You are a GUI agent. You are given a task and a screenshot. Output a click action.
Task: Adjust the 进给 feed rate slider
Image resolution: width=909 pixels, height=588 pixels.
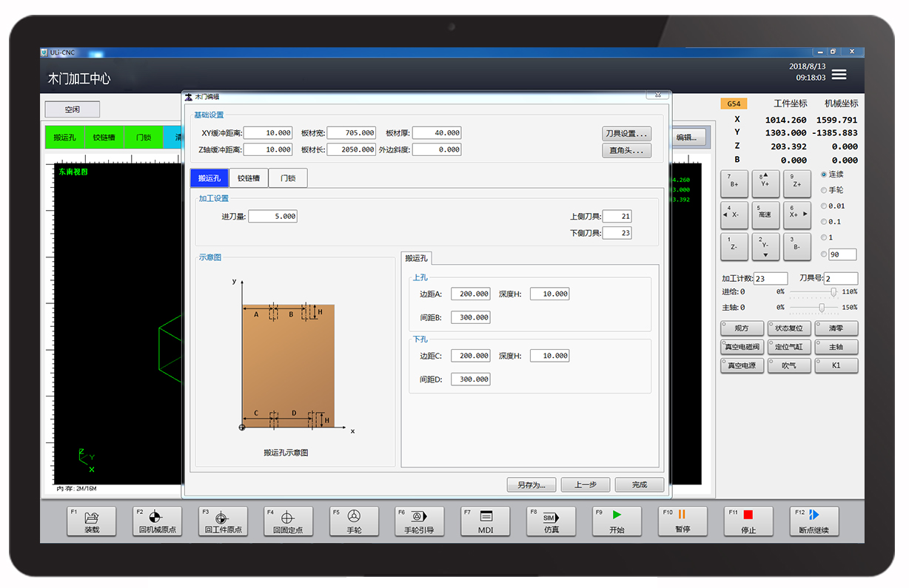pyautogui.click(x=833, y=292)
